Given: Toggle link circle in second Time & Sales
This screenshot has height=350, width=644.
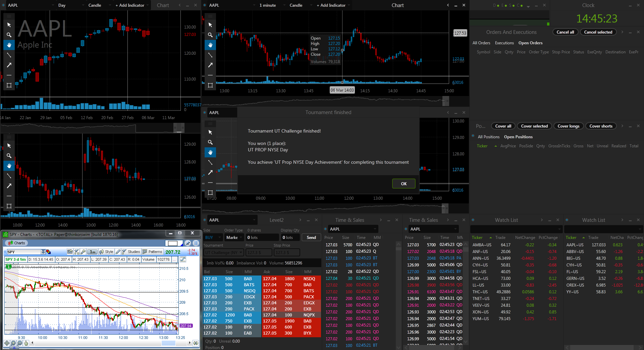Looking at the screenshot, I should (406, 229).
